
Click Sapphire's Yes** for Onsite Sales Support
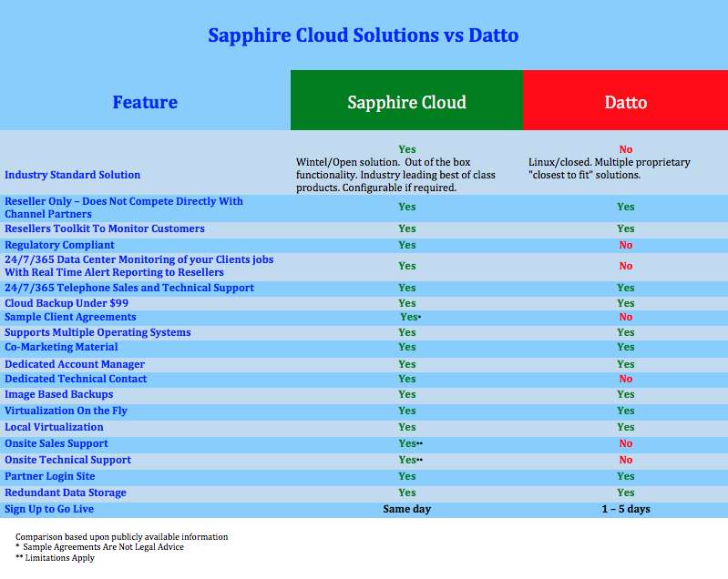coord(410,443)
